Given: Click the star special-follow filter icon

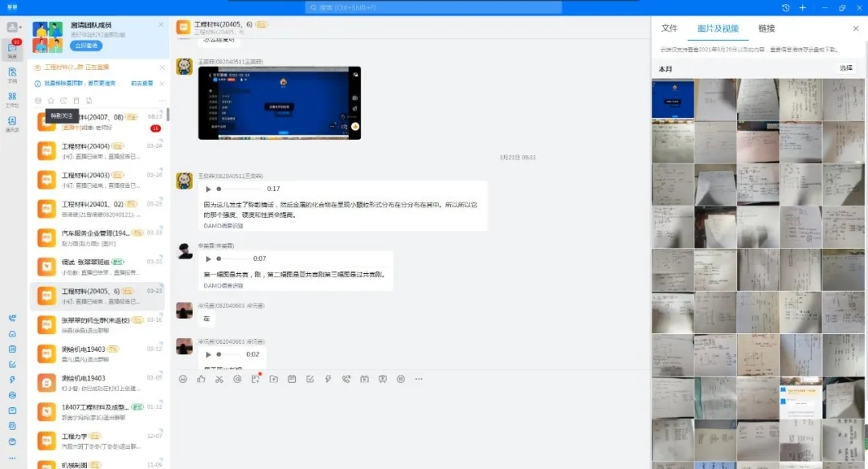Looking at the screenshot, I should click(51, 100).
